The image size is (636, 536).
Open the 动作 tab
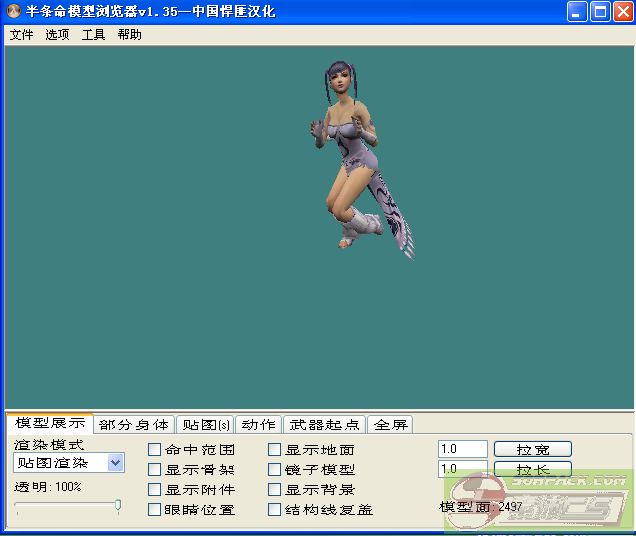coord(258,425)
